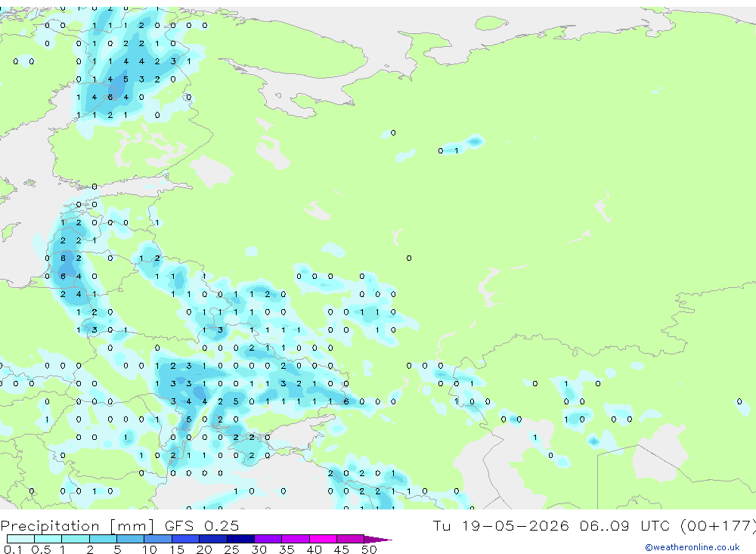756x554 pixels.
Task: Click the '25' legend scale label
Action: 231,549
